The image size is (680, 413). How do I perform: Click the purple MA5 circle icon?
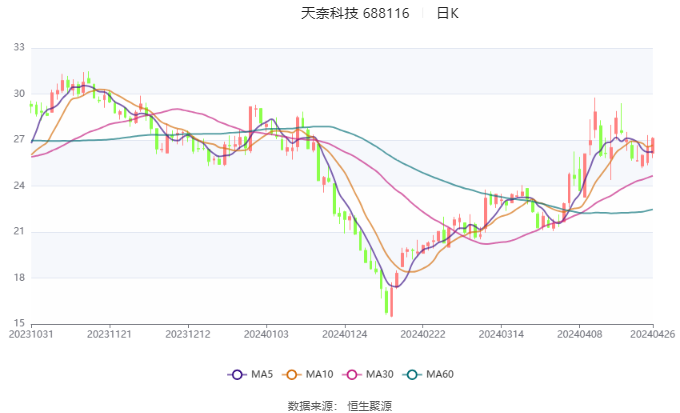(237, 375)
